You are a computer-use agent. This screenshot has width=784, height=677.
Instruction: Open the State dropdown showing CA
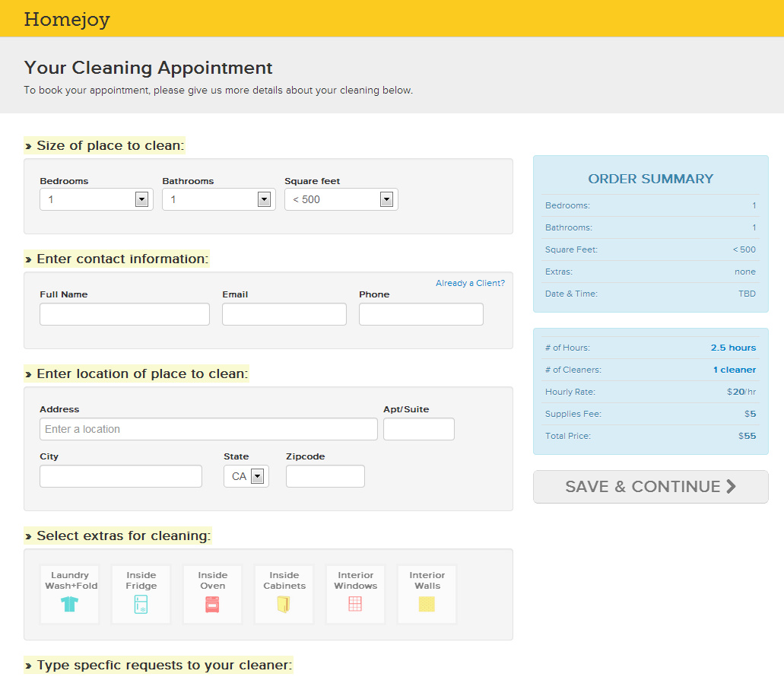coord(246,476)
